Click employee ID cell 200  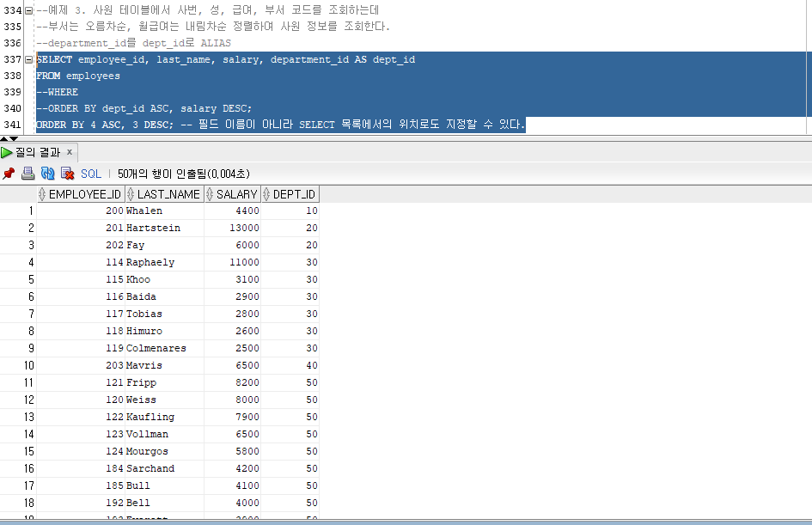tap(81, 211)
